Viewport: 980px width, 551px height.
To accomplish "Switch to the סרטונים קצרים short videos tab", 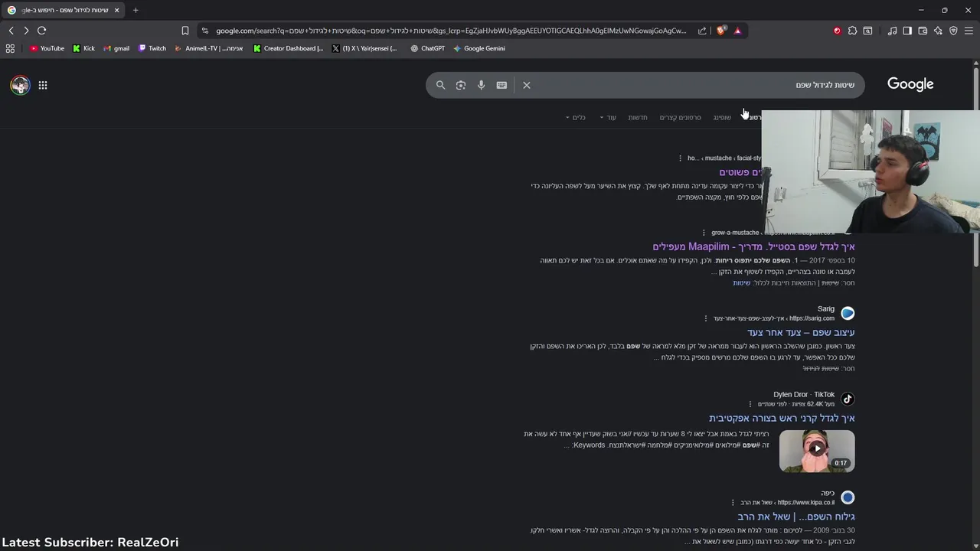I will click(x=681, y=118).
